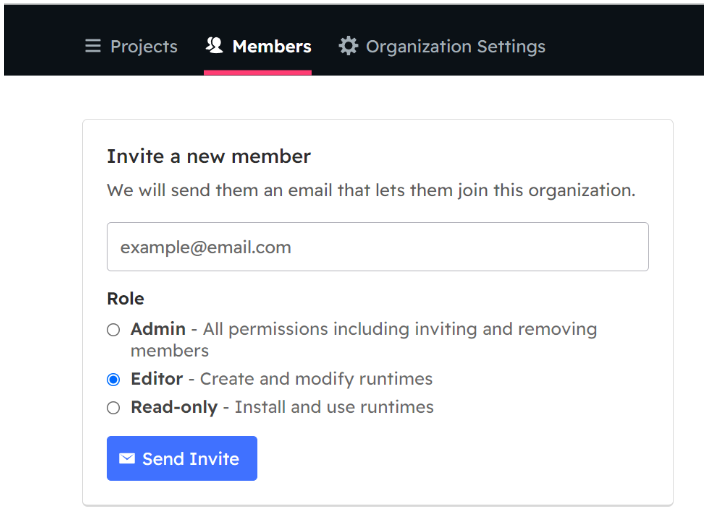Click the people icon next to Members
The width and height of the screenshot is (709, 514).
[x=214, y=45]
